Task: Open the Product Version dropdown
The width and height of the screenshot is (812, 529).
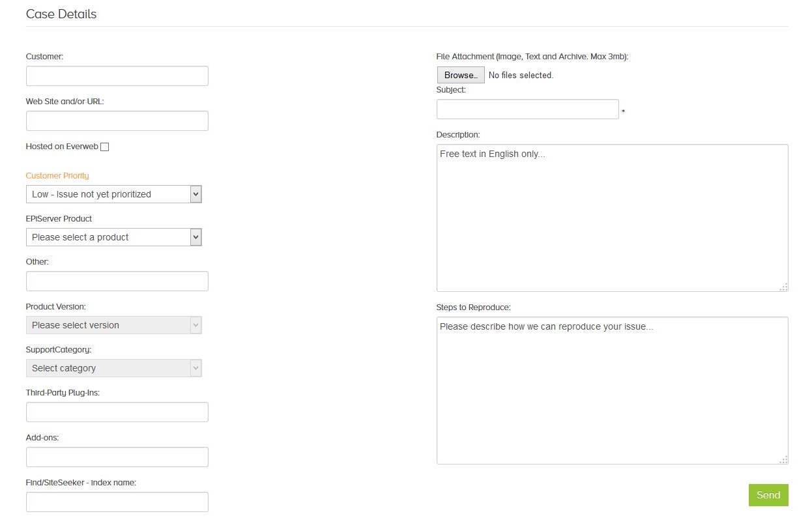Action: tap(113, 324)
